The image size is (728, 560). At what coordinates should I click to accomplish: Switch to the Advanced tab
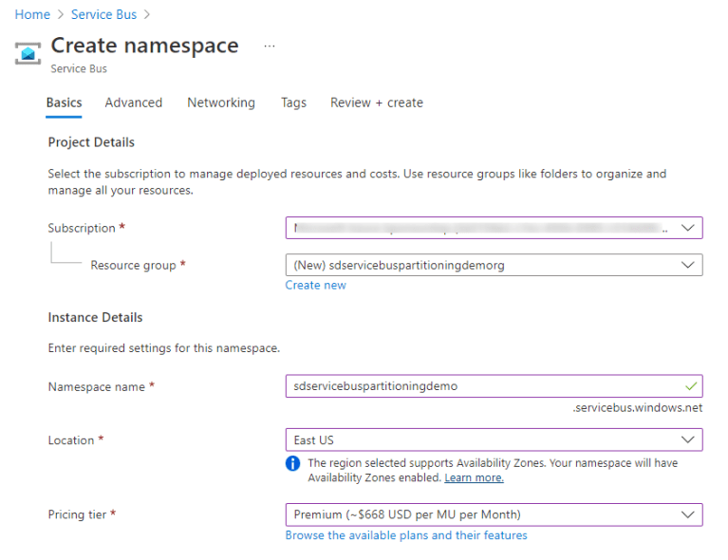134,103
